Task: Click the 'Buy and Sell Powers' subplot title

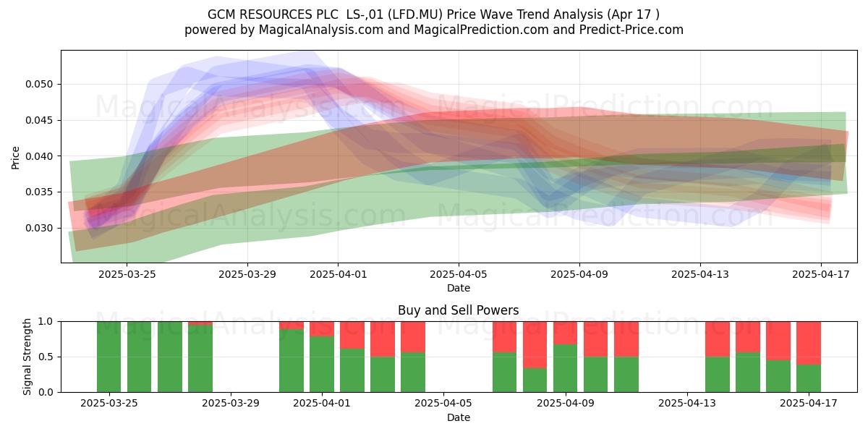Action: click(x=459, y=310)
